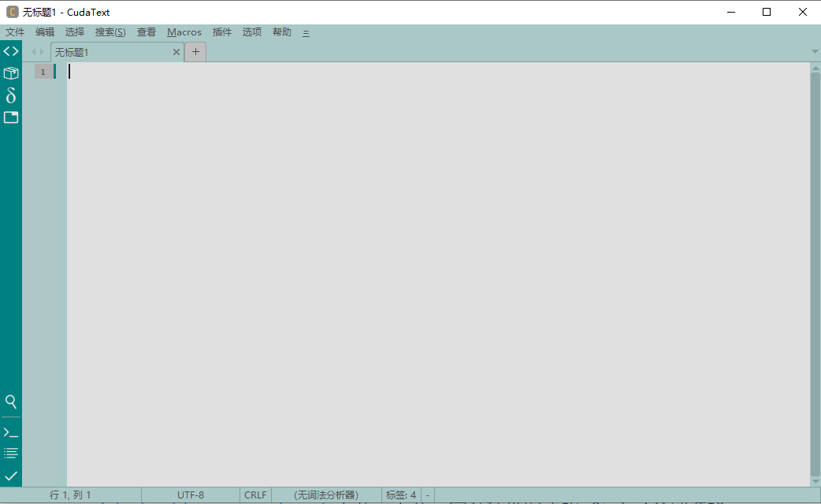Open the 插件 menu

coord(222,32)
